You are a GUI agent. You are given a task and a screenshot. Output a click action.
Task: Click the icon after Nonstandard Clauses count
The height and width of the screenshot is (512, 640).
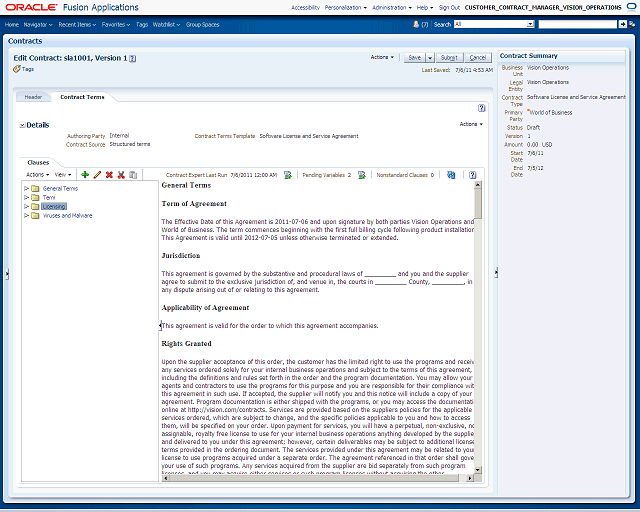(451, 175)
